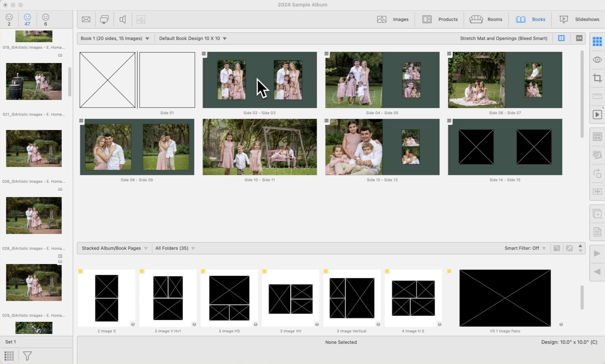Toggle the eye preview icon
This screenshot has height=364, width=605.
click(x=597, y=60)
